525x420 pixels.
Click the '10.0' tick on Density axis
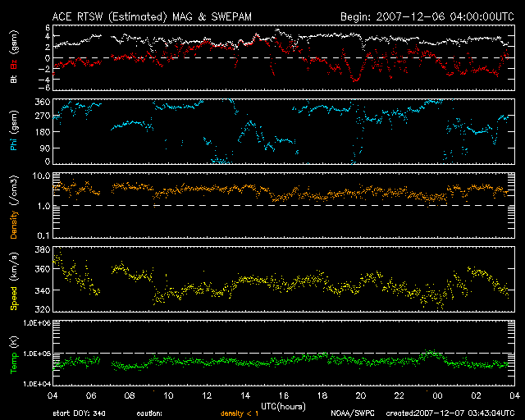pyautogui.click(x=43, y=176)
